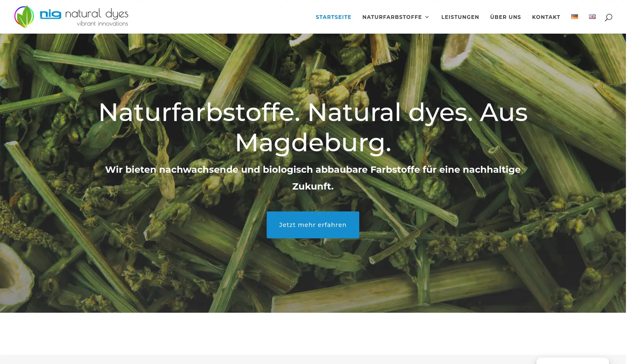Visit the ÜBER UNS section
The image size is (631, 364).
[x=506, y=17]
